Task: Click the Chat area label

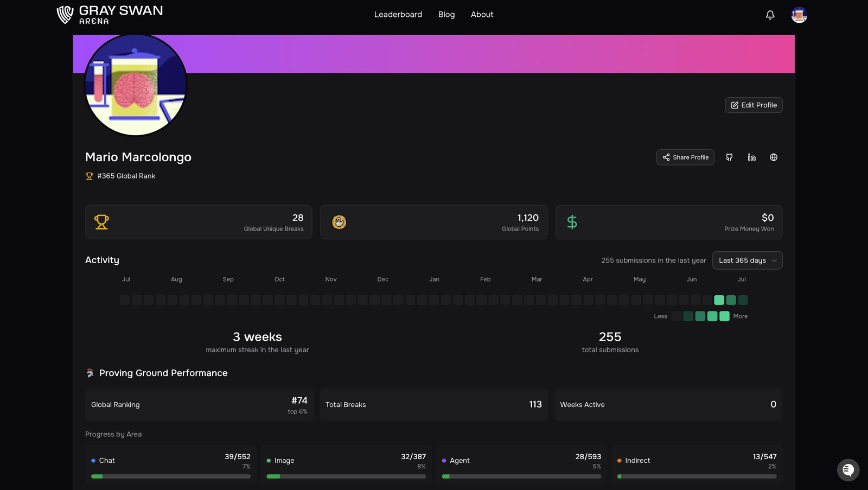Action: [x=107, y=461]
